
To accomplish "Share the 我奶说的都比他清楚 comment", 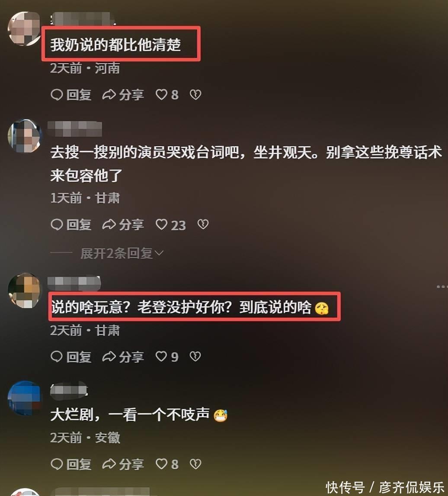I will (x=123, y=95).
